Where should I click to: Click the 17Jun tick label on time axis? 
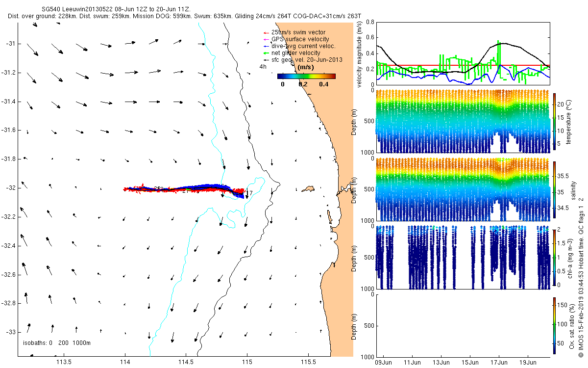tap(499, 363)
